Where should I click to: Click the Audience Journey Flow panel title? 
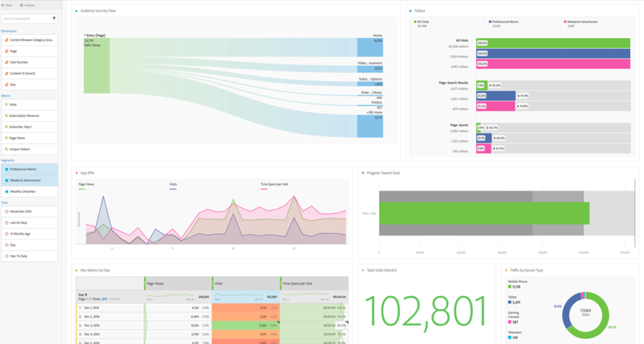98,11
